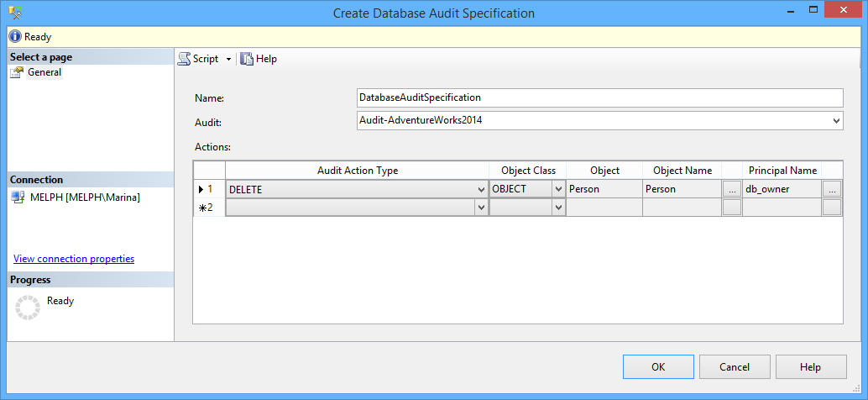868x400 pixels.
Task: Click the Name text field
Action: 599,98
